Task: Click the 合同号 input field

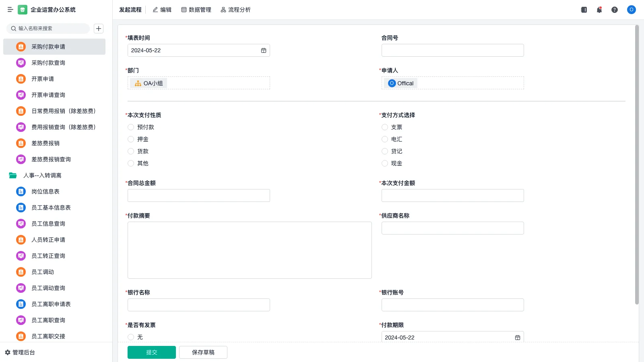Action: coord(452,50)
